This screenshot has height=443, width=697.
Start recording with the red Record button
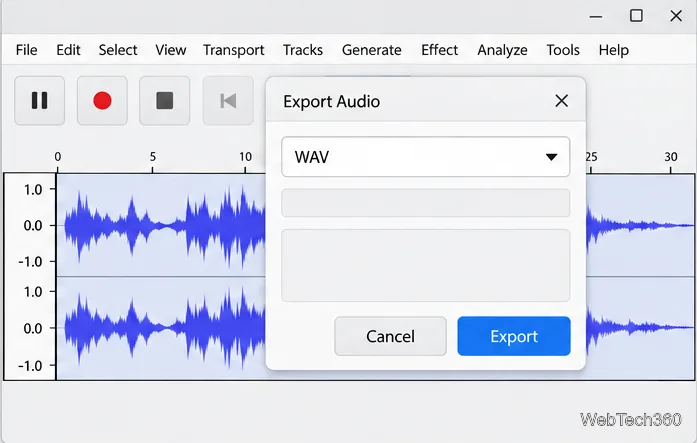click(x=102, y=100)
